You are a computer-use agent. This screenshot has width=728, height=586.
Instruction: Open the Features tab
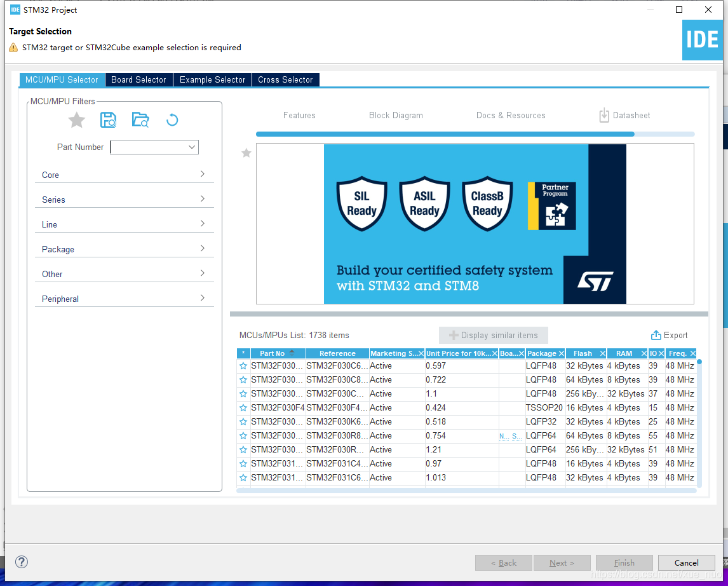pos(299,115)
